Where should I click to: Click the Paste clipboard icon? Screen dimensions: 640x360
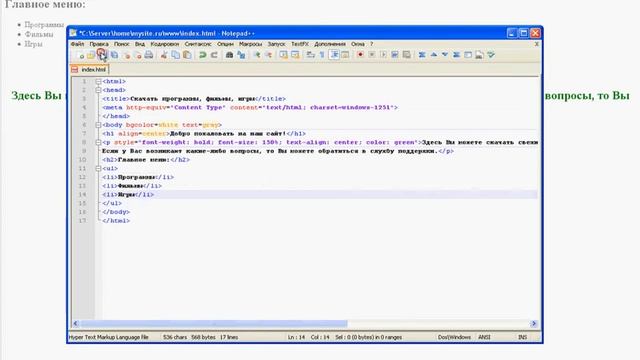coord(187,55)
